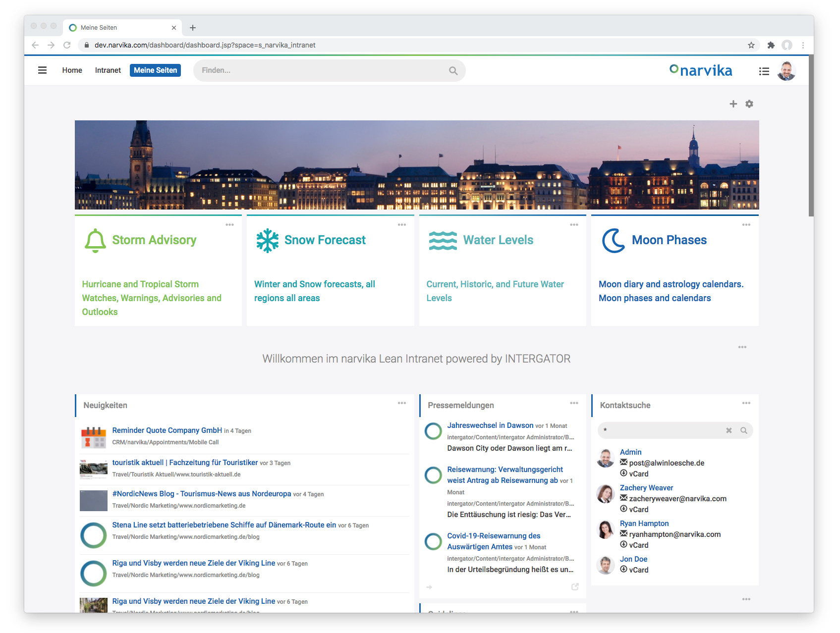Click the narvika logo
This screenshot has width=840, height=633.
coord(701,70)
